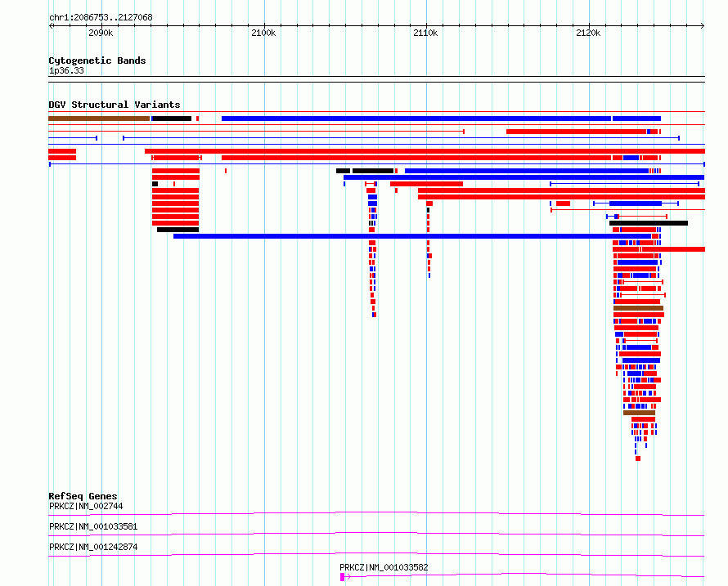Click the 2110k ruler tick label
This screenshot has width=728, height=586.
click(425, 33)
